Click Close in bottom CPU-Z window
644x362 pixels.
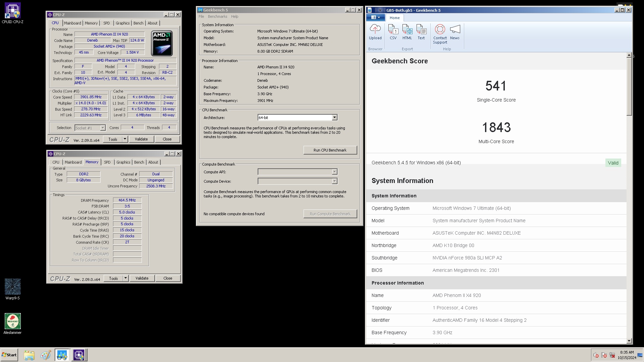pos(168,278)
